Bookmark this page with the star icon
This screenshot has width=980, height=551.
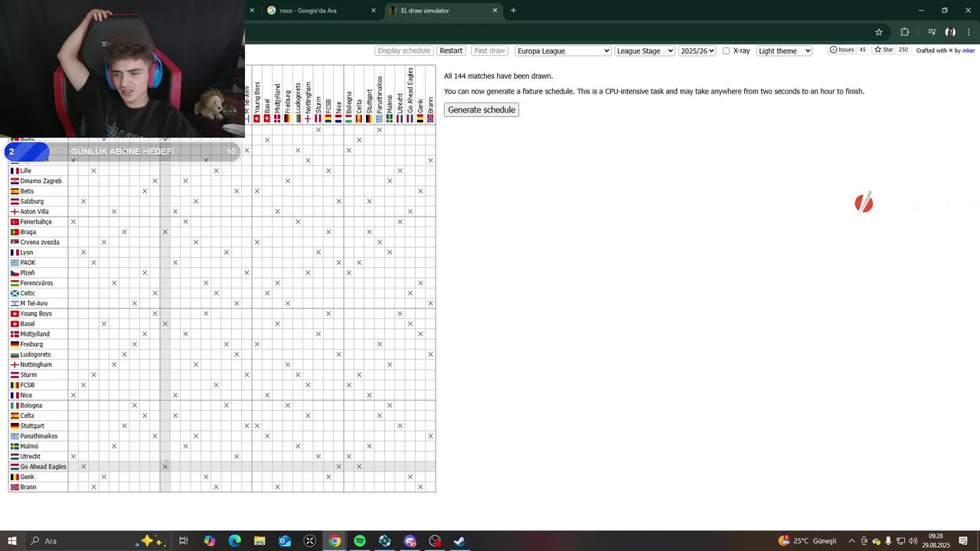click(x=879, y=32)
